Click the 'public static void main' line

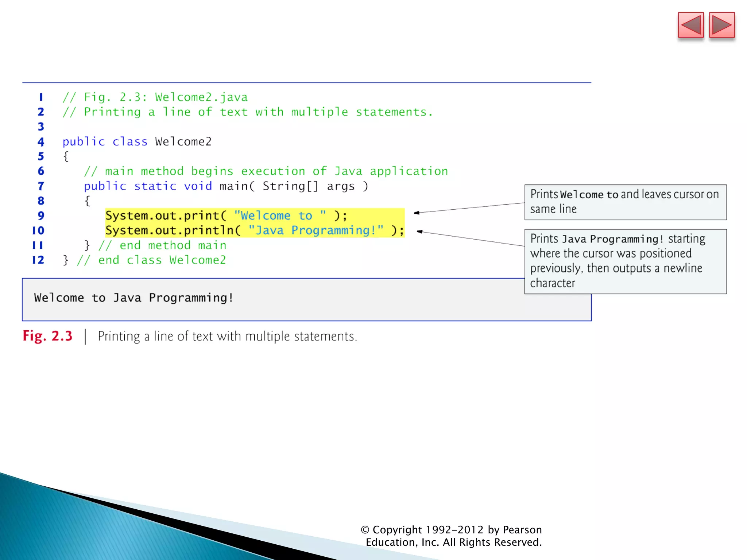point(225,186)
